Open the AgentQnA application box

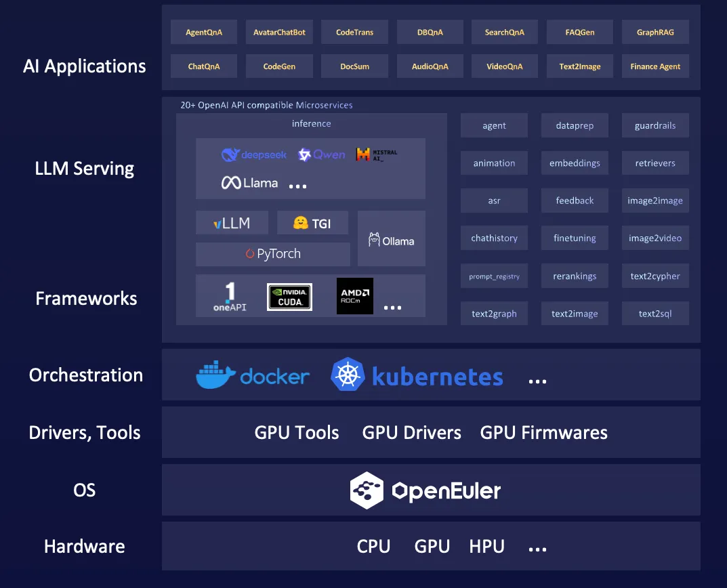(x=204, y=33)
